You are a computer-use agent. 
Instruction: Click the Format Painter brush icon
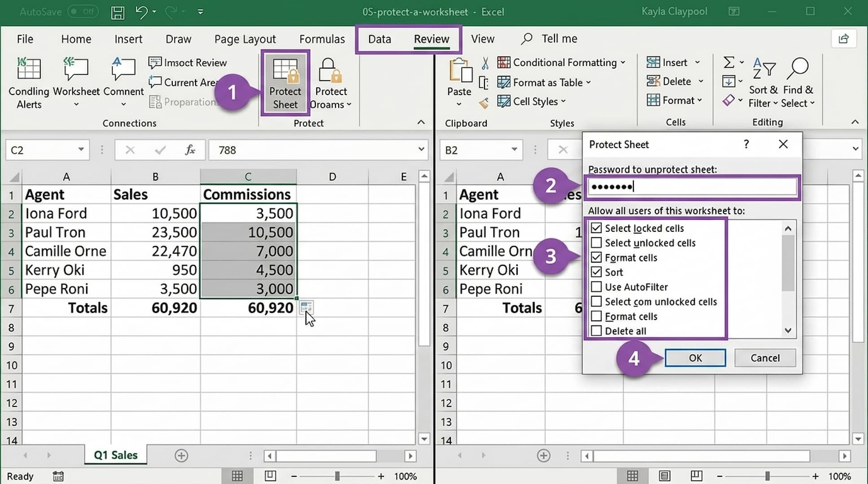pyautogui.click(x=484, y=104)
